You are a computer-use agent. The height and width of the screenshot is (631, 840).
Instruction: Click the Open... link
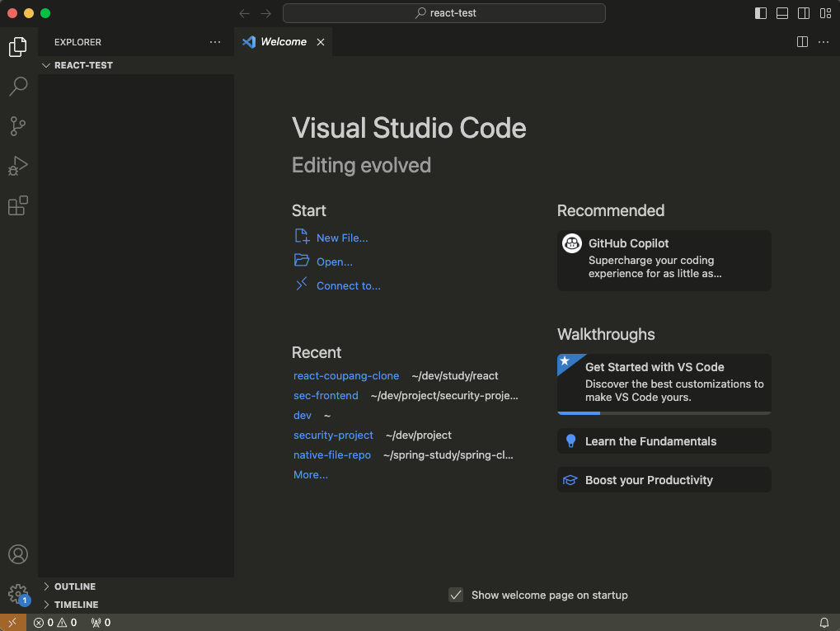pos(335,262)
